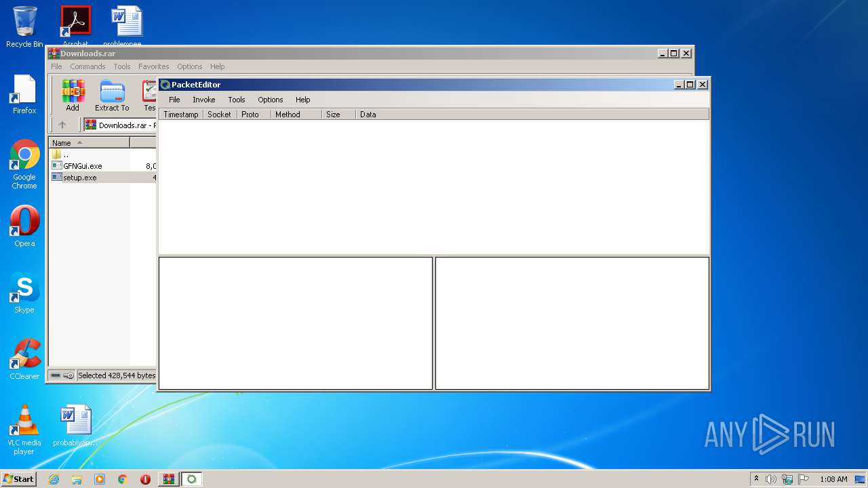
Task: Show hidden system tray icons
Action: tap(756, 479)
